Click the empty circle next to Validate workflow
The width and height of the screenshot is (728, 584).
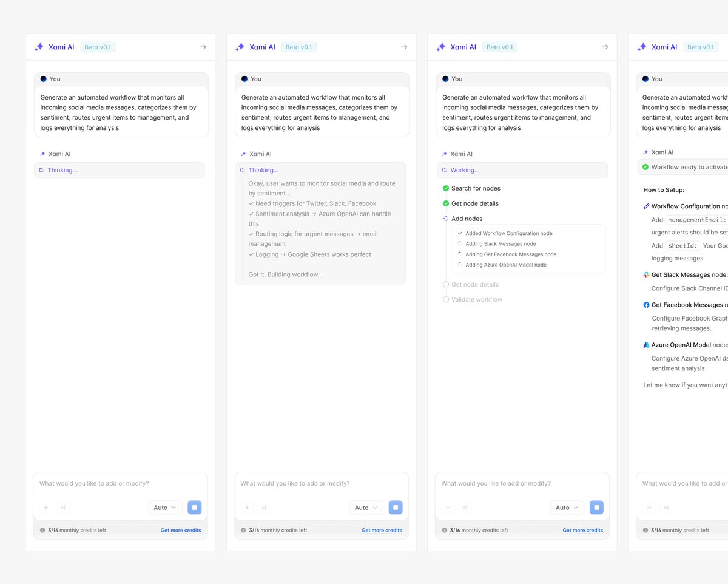(446, 299)
